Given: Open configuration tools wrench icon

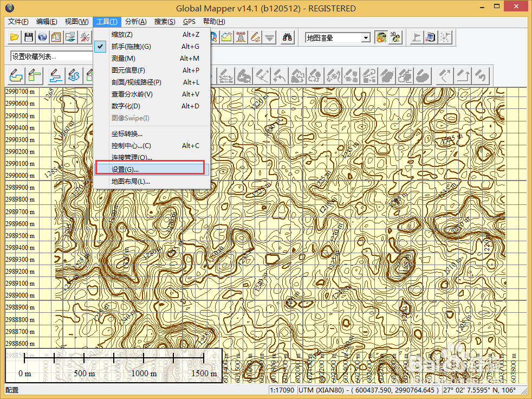Looking at the screenshot, I should tap(85, 37).
